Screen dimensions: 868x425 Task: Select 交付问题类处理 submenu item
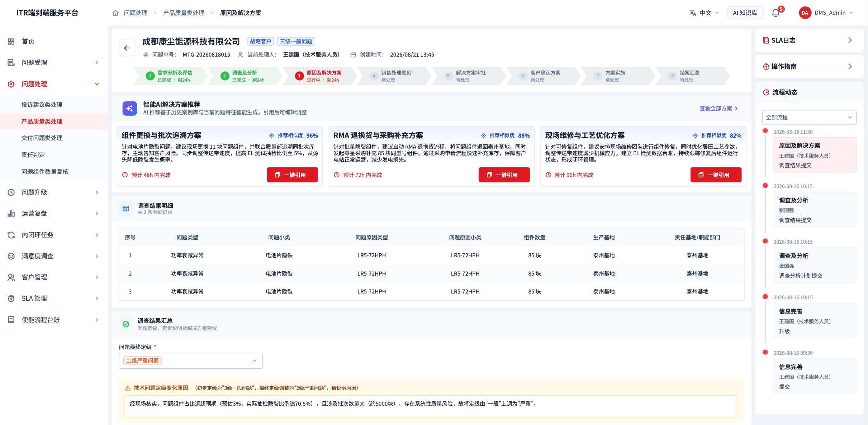[x=42, y=138]
